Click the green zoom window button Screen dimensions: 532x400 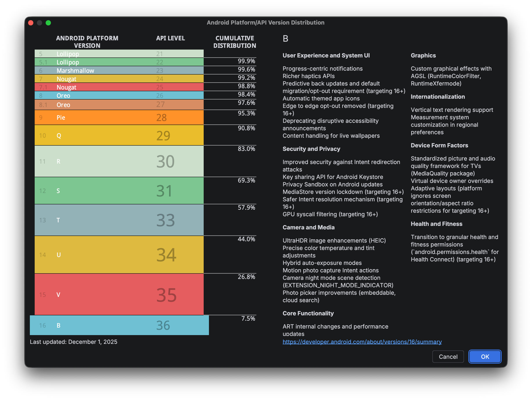click(48, 23)
